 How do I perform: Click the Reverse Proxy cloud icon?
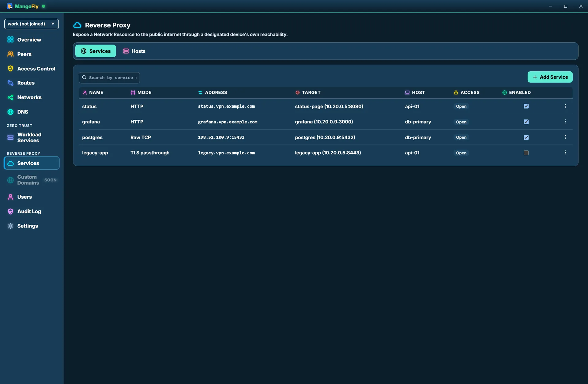point(77,25)
